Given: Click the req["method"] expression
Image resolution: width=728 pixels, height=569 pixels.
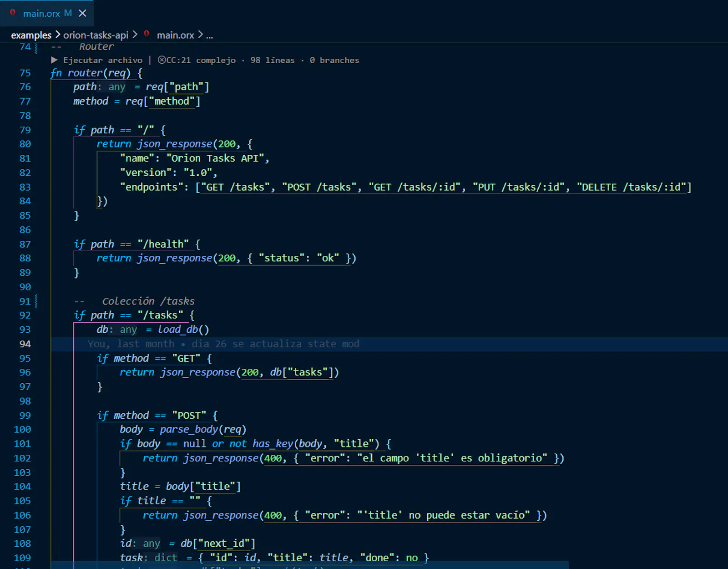Looking at the screenshot, I should point(163,101).
